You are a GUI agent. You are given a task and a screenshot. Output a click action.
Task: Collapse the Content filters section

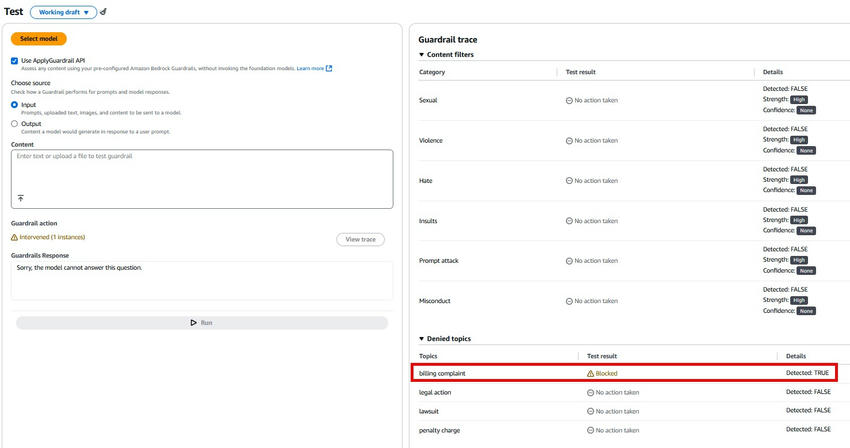tap(422, 54)
